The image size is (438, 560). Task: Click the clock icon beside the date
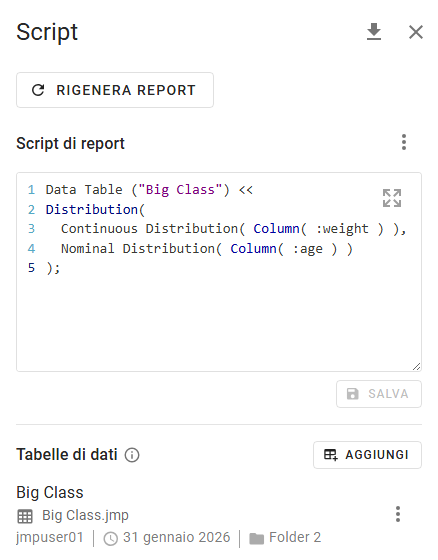coord(110,539)
